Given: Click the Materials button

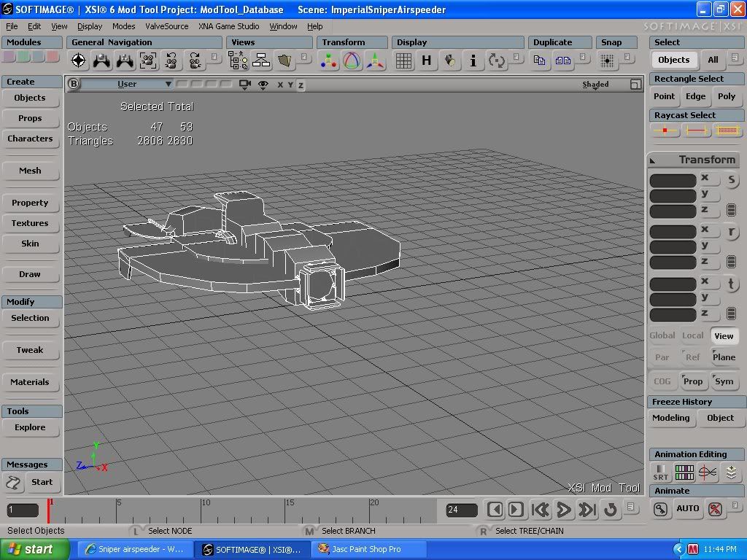Looking at the screenshot, I should click(x=30, y=382).
